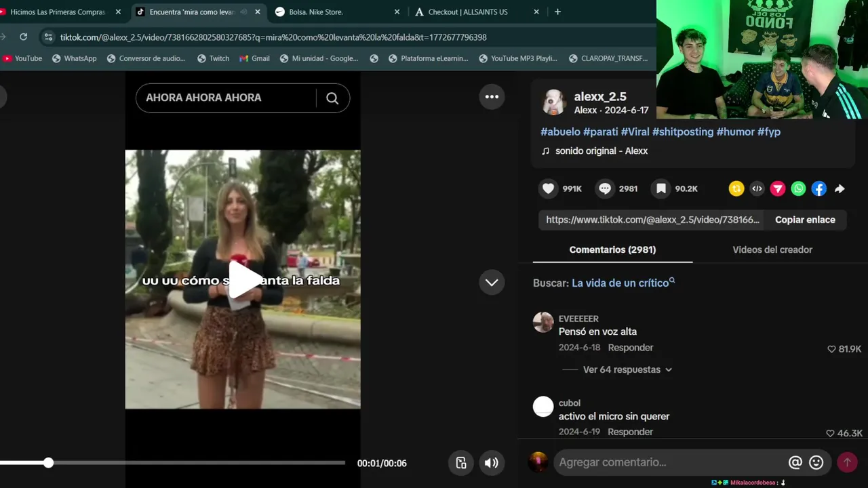
Task: Toggle the auto-scroll icon beside volume
Action: tap(461, 463)
